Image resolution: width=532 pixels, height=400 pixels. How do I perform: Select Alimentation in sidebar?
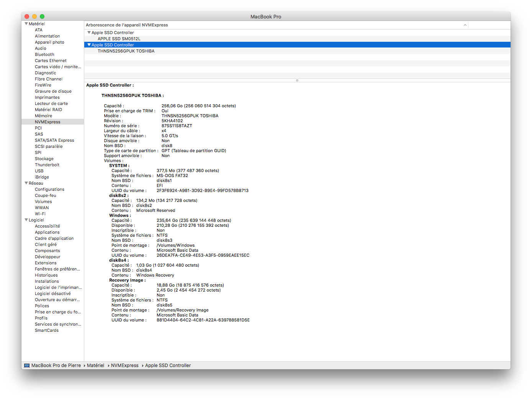[x=47, y=36]
